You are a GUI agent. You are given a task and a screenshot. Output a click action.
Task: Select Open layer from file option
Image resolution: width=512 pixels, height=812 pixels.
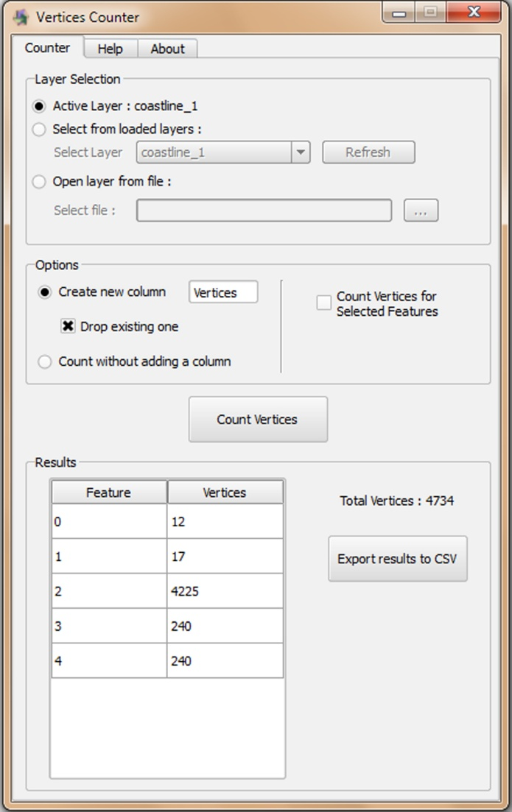click(39, 182)
